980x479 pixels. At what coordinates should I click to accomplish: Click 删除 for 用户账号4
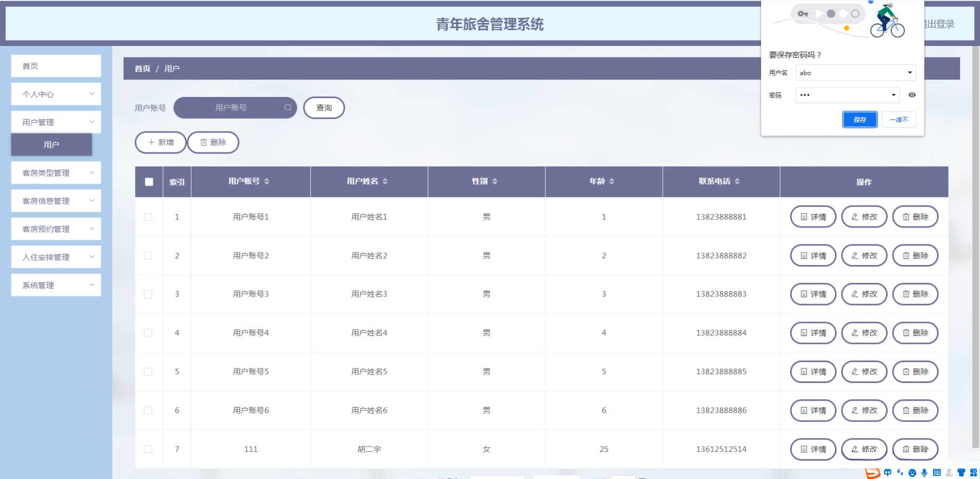tap(915, 333)
